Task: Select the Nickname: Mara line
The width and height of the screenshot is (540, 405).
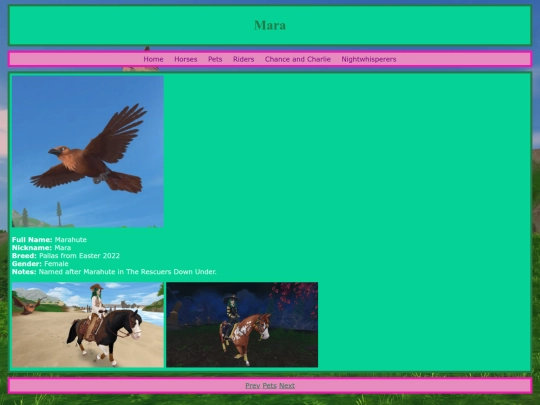Action: [x=41, y=248]
